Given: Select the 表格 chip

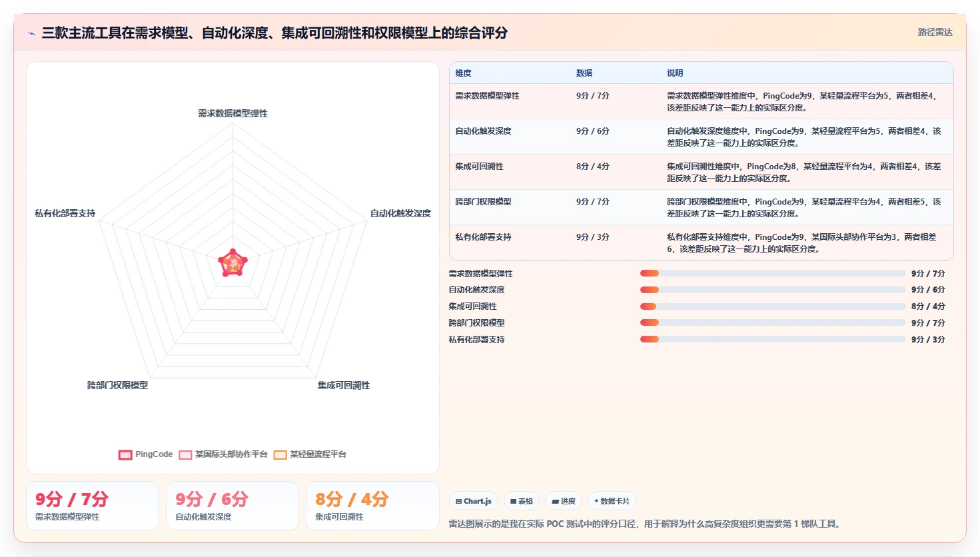Looking at the screenshot, I should click(x=521, y=501).
